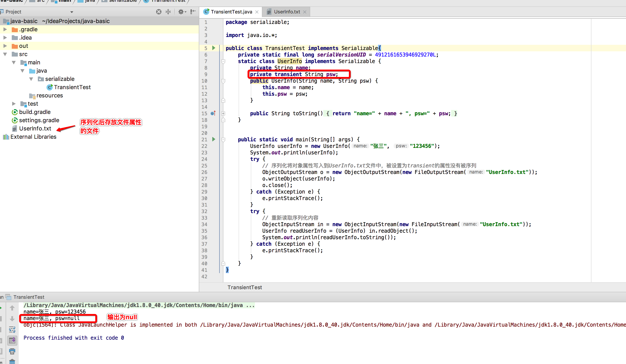
Task: Collapse the serializable package
Action: 31,79
